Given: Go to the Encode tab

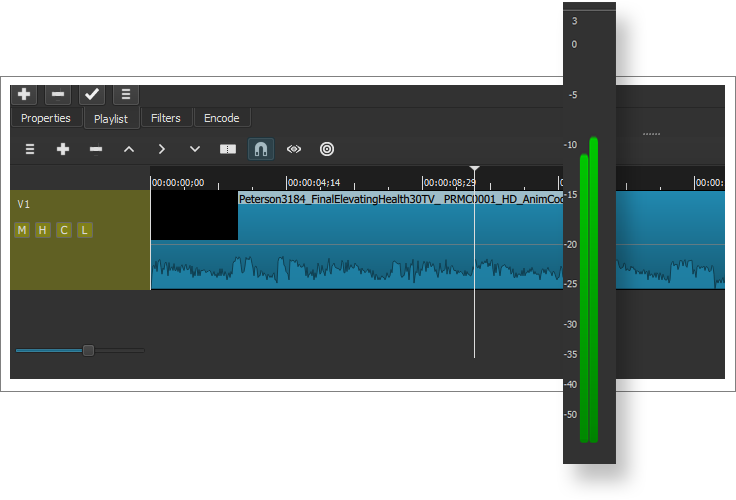Looking at the screenshot, I should click(x=222, y=118).
